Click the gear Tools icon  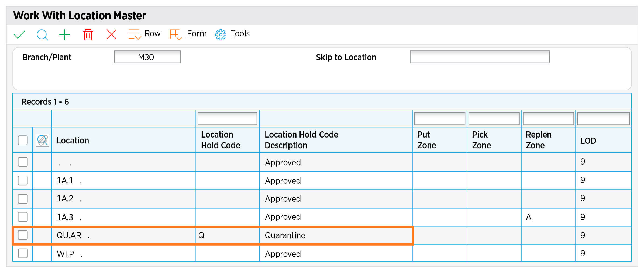pos(221,34)
